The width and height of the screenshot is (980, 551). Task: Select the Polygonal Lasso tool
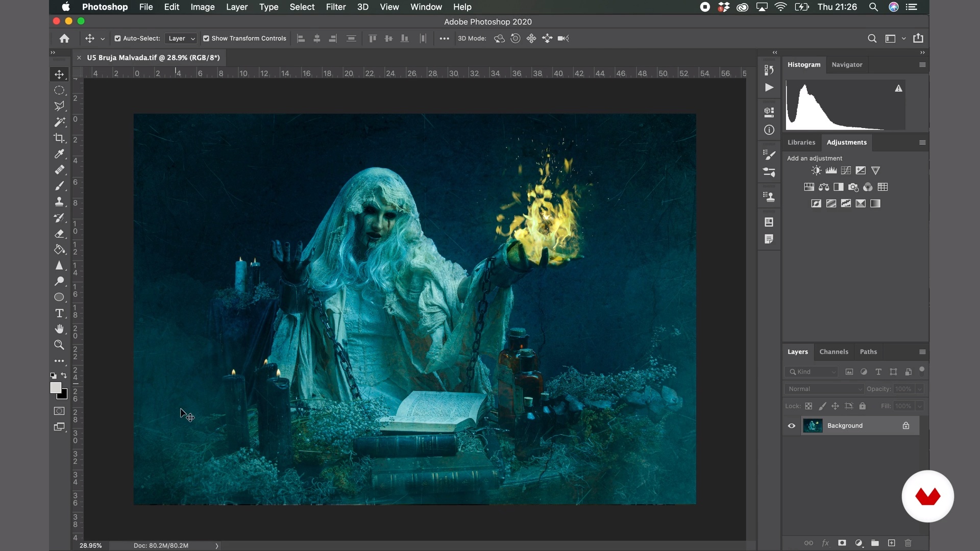coord(59,106)
